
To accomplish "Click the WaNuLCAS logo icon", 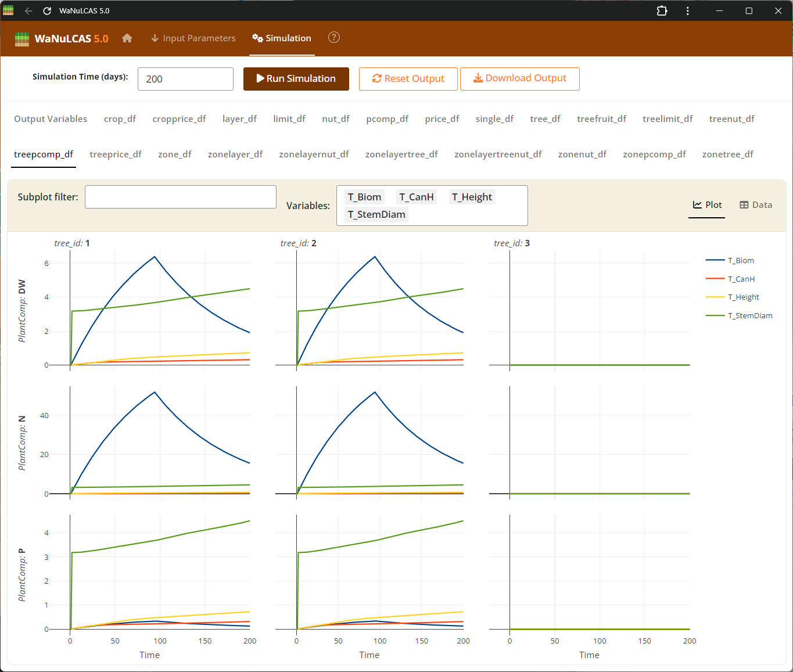I will point(22,39).
